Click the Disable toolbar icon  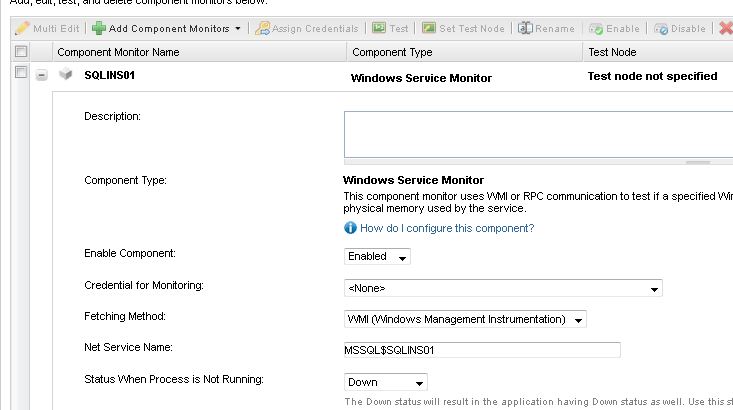pos(662,29)
